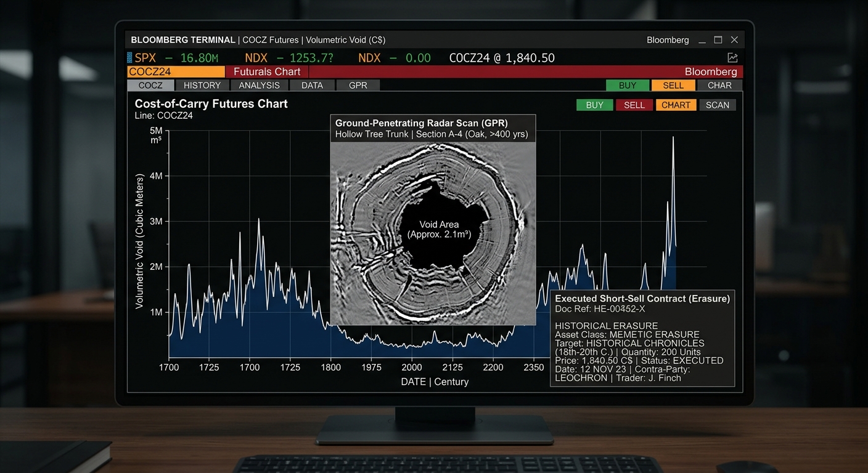The height and width of the screenshot is (473, 868).
Task: Click the Volumetric Void (Cubic Meters) axis title
Action: point(139,241)
